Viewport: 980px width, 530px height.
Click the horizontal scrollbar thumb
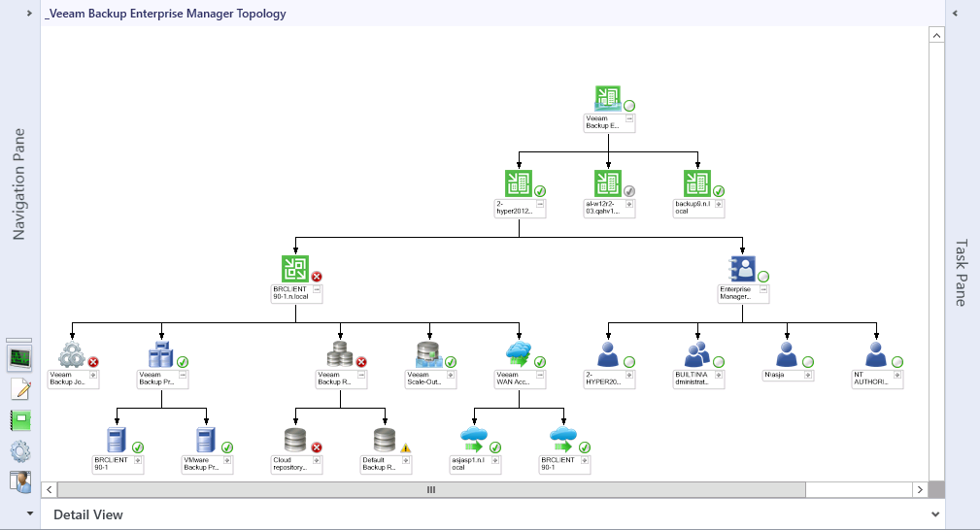click(431, 490)
